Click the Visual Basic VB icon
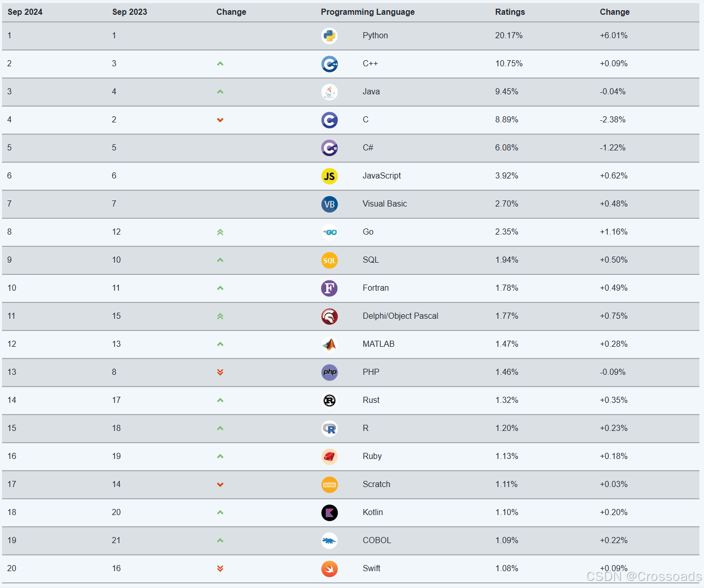The image size is (704, 588). point(329,204)
